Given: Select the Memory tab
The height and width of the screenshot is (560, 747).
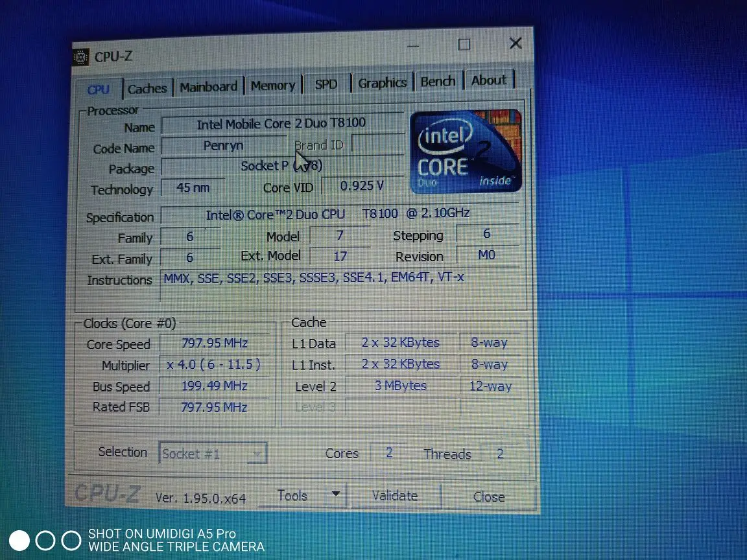Looking at the screenshot, I should click(x=273, y=86).
